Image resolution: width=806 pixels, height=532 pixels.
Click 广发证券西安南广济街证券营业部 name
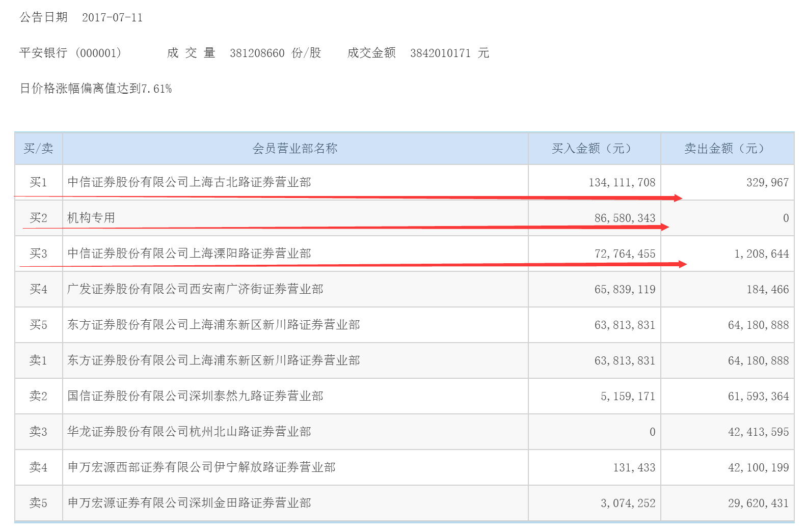point(195,289)
